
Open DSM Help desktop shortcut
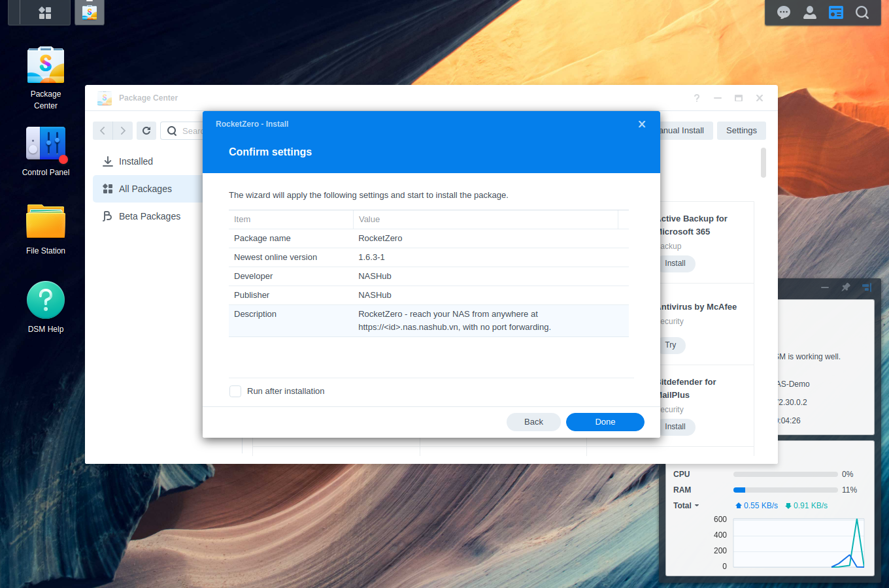pyautogui.click(x=46, y=308)
